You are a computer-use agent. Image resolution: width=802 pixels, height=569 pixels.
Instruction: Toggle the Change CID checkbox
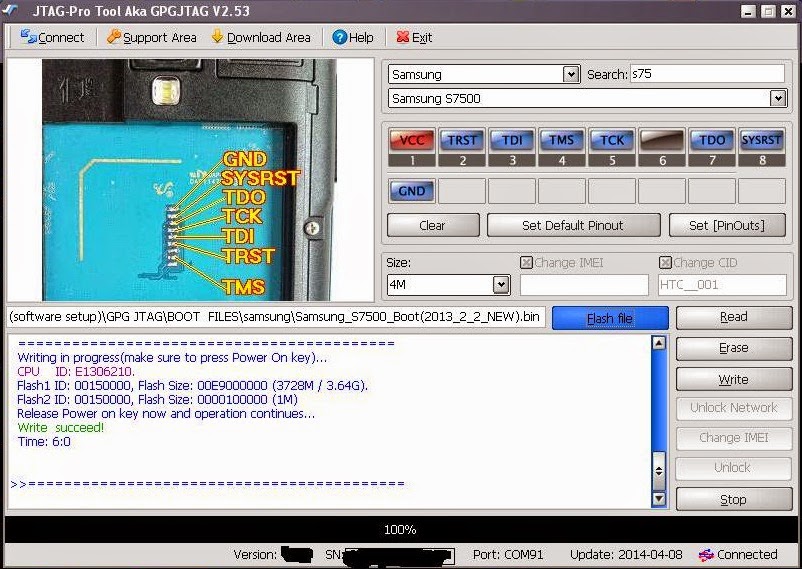click(x=665, y=263)
